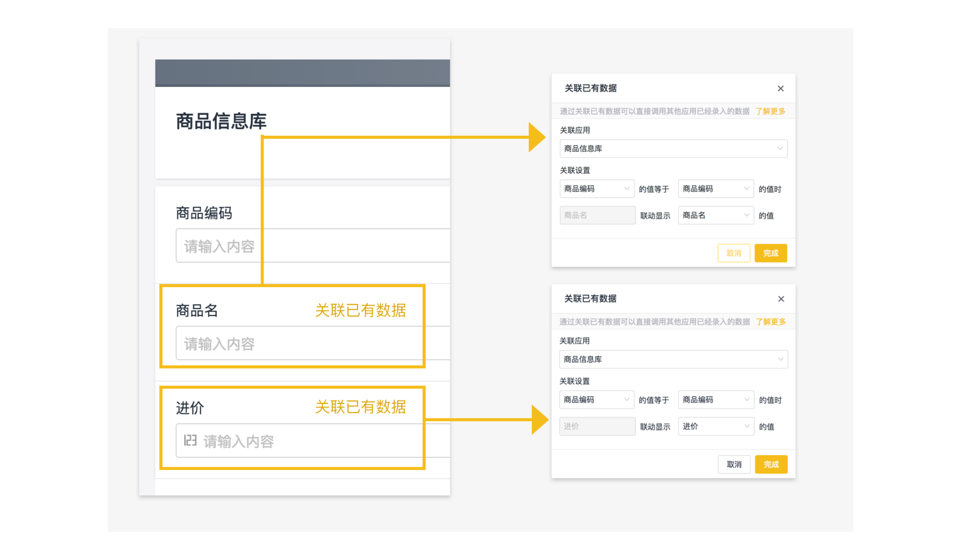
Task: Click the 商品编码 input field in form
Action: click(x=313, y=246)
